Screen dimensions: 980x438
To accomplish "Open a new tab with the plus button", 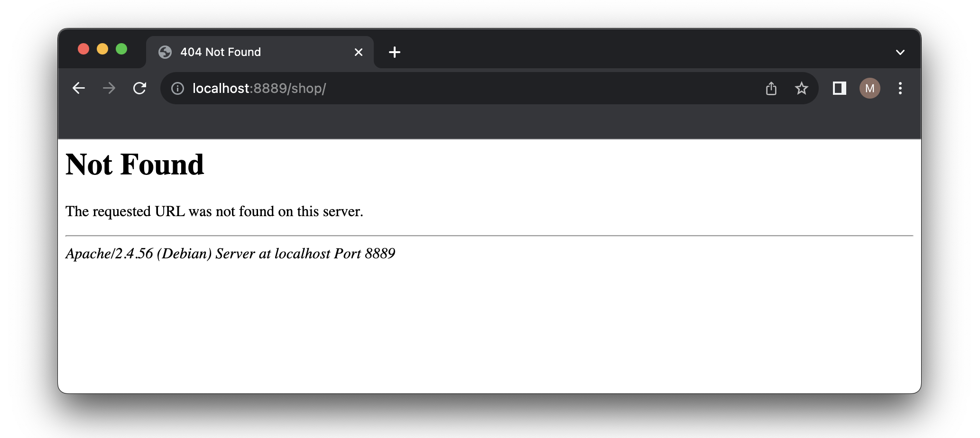I will tap(395, 52).
